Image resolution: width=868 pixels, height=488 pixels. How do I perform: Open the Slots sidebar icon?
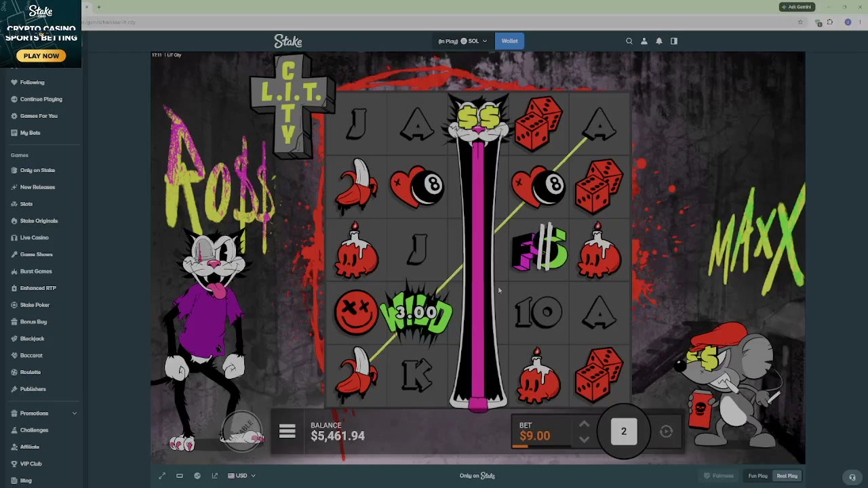[14, 204]
